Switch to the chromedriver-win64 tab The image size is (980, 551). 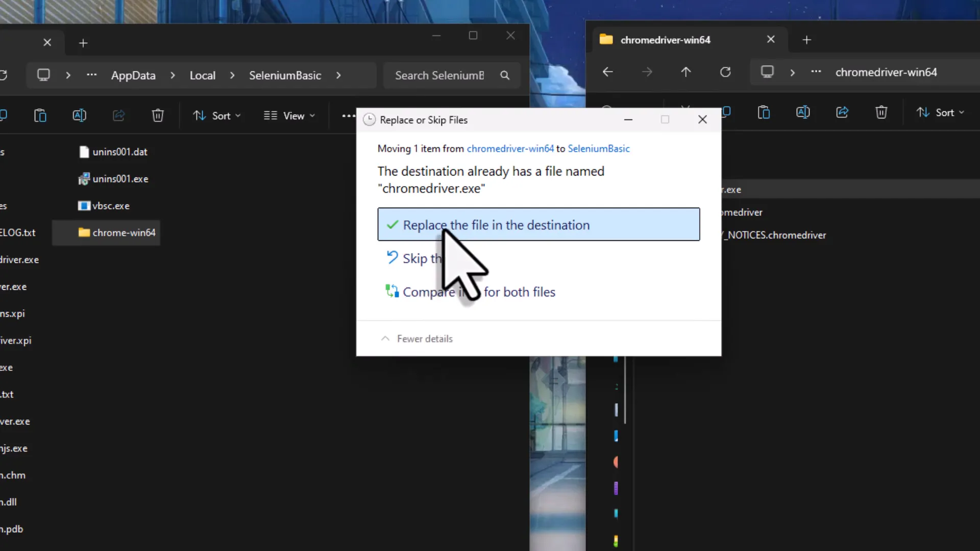pos(666,39)
